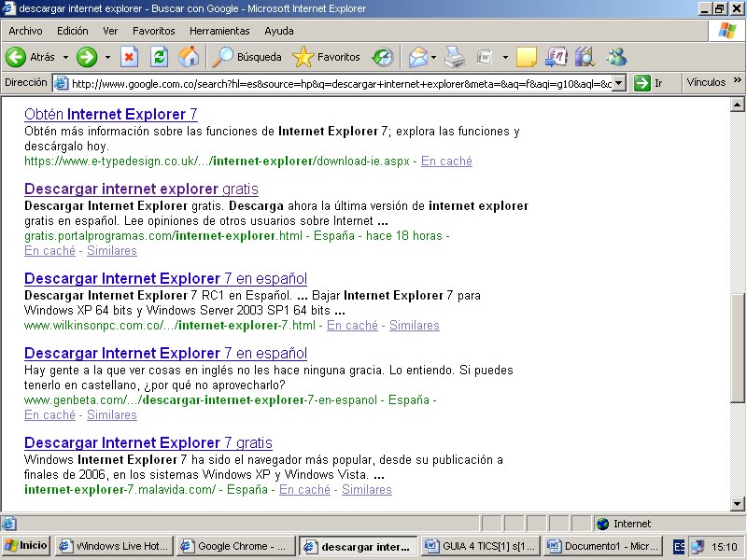The image size is (747, 560).
Task: Click 'En caché' for portalprogramas result
Action: [x=49, y=250]
